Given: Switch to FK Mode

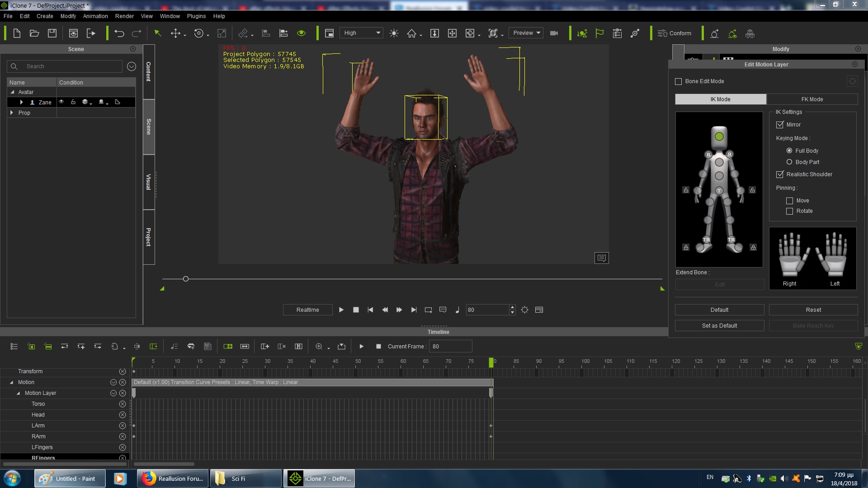Looking at the screenshot, I should click(x=812, y=99).
